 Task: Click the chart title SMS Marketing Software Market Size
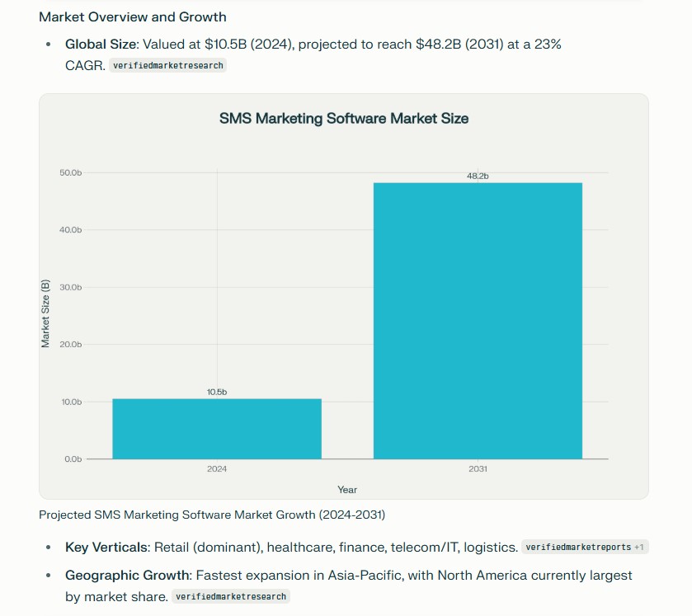pyautogui.click(x=343, y=118)
